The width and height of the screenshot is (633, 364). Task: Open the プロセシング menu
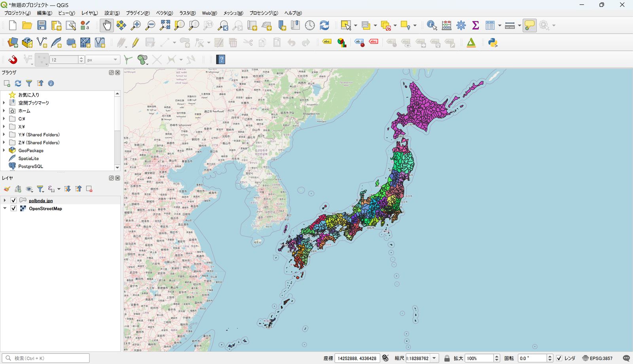[263, 13]
